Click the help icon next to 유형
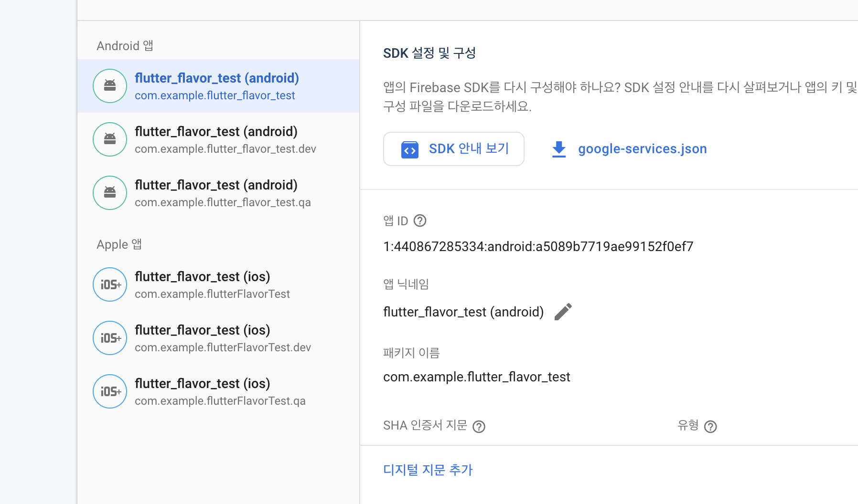 [710, 426]
